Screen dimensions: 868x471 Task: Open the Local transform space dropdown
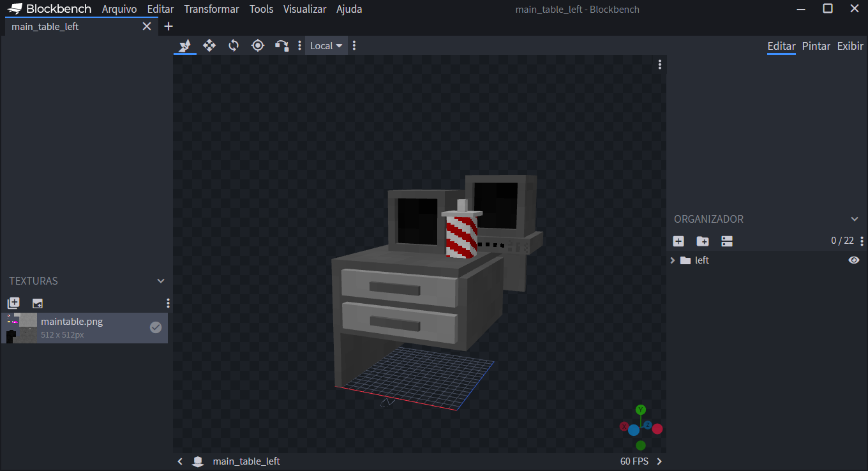[325, 45]
